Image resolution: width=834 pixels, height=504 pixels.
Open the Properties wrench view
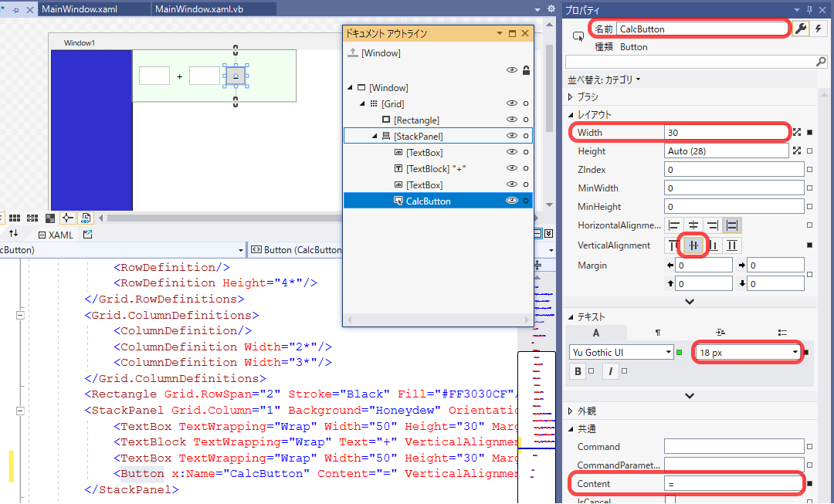pos(801,29)
